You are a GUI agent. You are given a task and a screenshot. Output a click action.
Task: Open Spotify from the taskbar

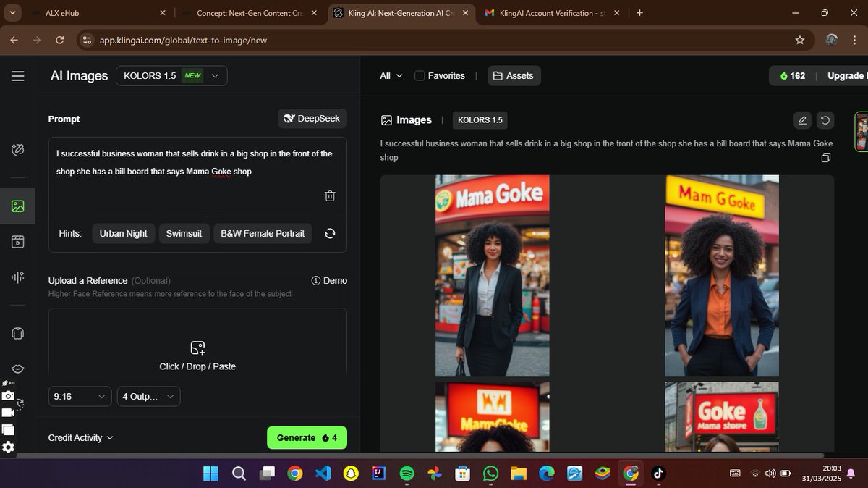(407, 474)
